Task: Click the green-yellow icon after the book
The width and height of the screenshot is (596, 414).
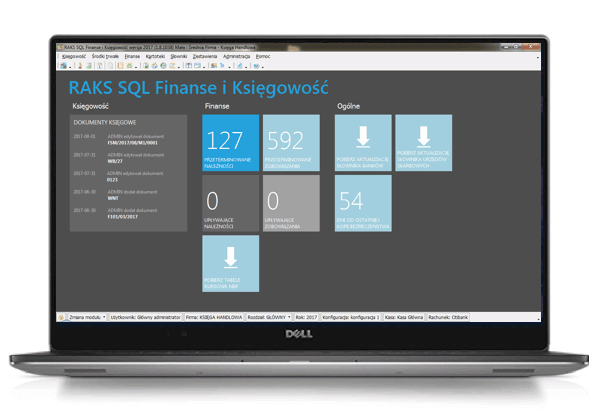Action: coord(129,66)
